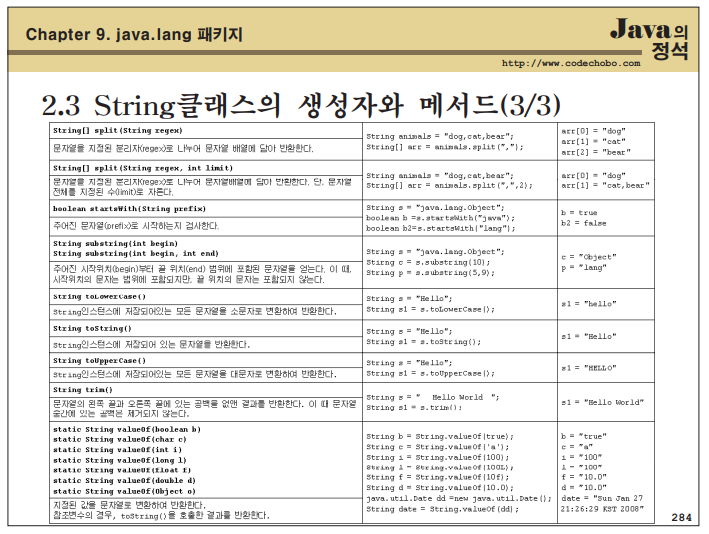This screenshot has height=534, width=709.
Task: Click 'java.util.Date dd =new java.util.Date();' line
Action: [459, 498]
